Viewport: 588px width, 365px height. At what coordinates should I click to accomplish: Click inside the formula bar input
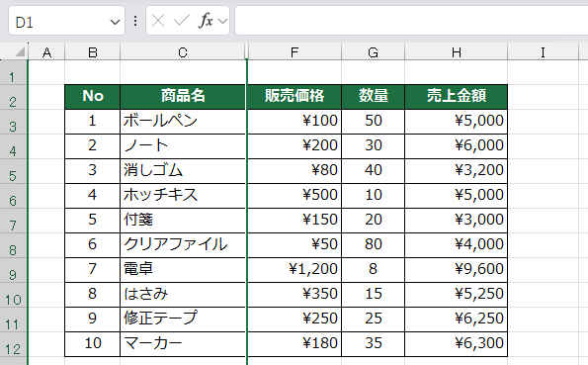(x=411, y=21)
